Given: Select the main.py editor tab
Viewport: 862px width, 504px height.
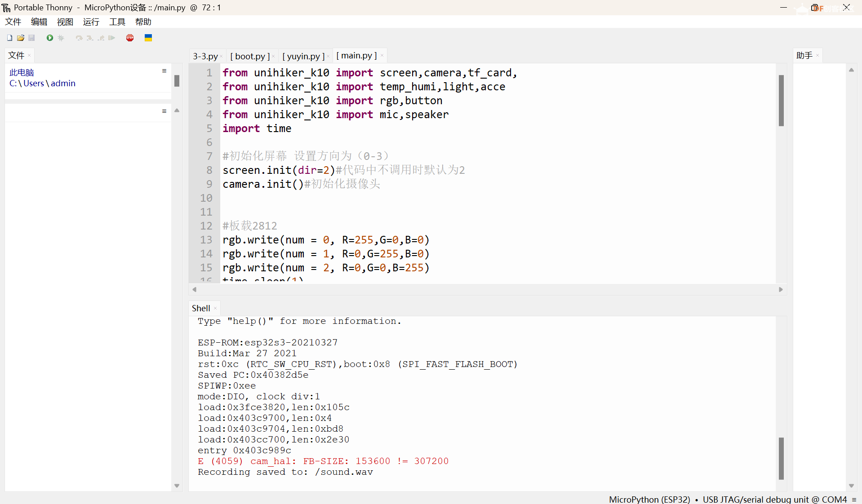Looking at the screenshot, I should pyautogui.click(x=356, y=55).
